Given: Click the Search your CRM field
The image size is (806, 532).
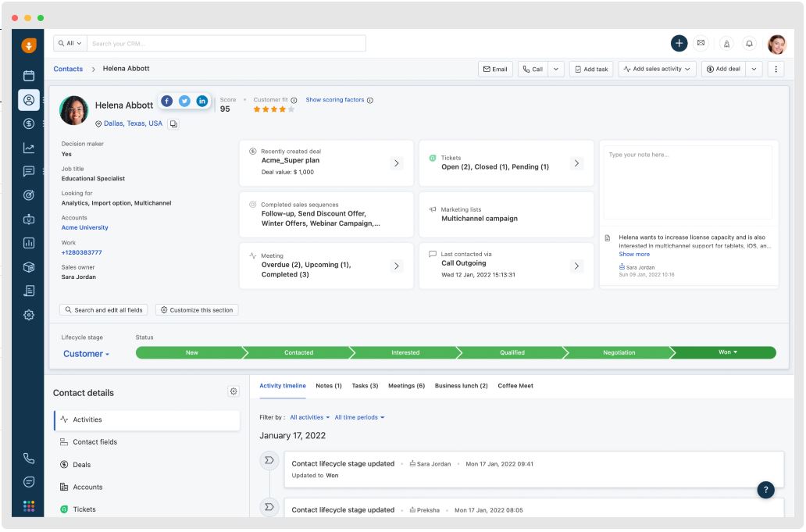Looking at the screenshot, I should pyautogui.click(x=226, y=43).
